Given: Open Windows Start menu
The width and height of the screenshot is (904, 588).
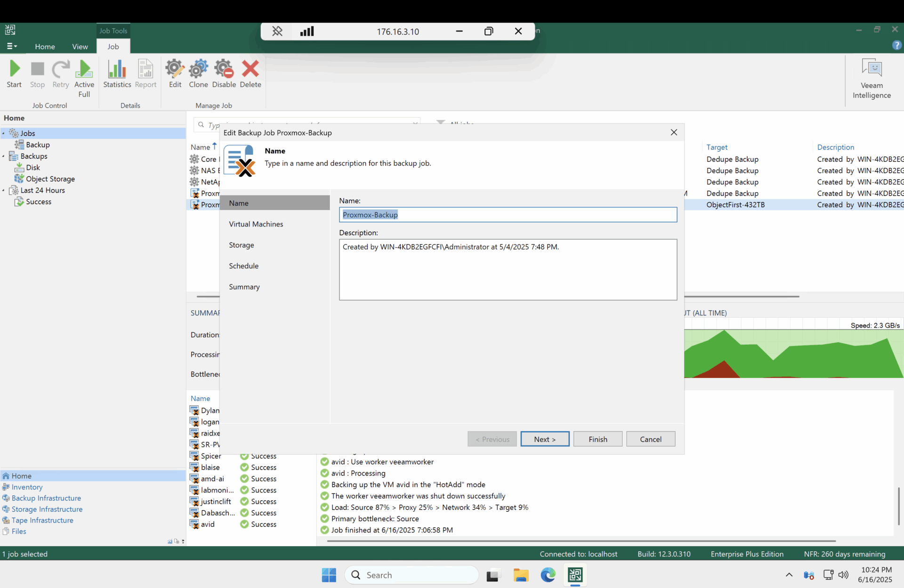Looking at the screenshot, I should (329, 575).
